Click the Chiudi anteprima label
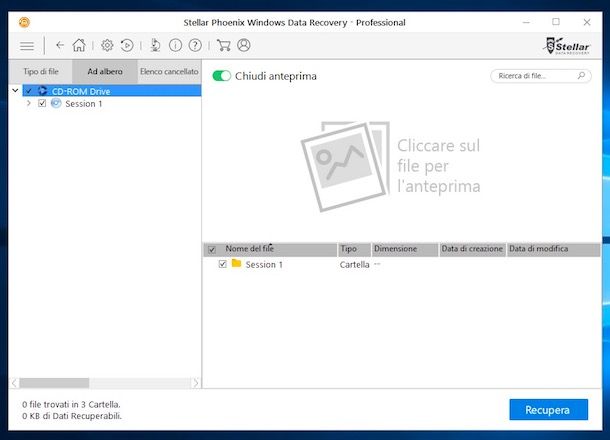 click(276, 76)
